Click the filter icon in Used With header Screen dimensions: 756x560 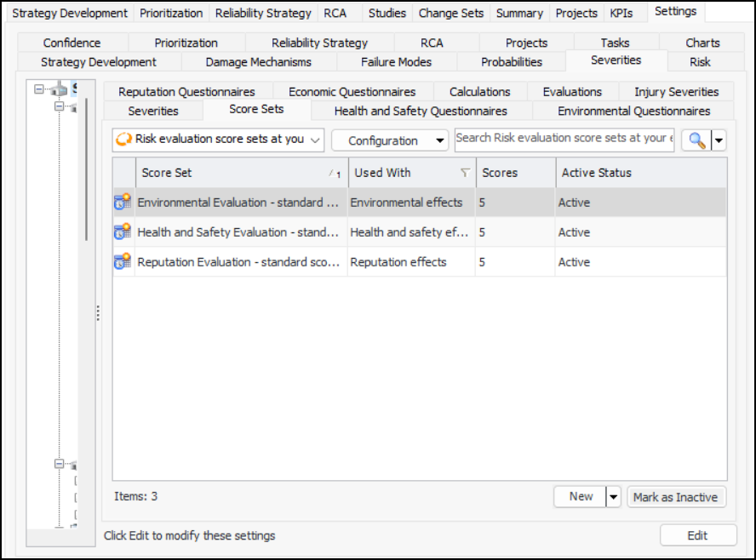coord(465,173)
